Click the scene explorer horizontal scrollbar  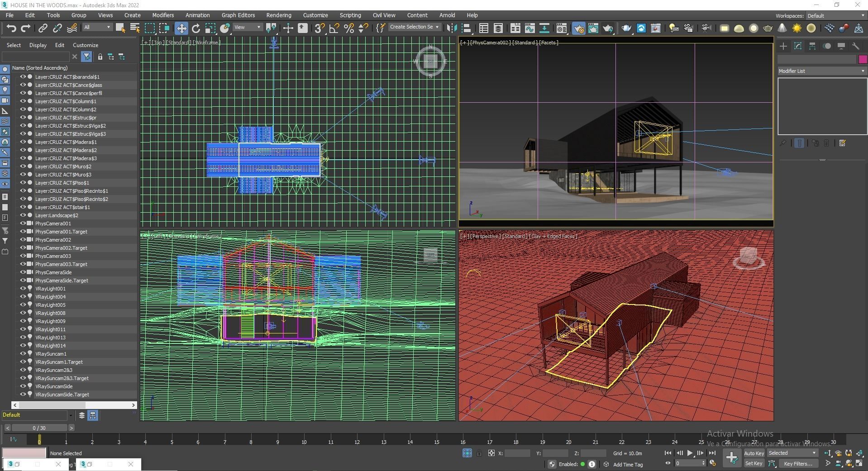[x=74, y=405]
